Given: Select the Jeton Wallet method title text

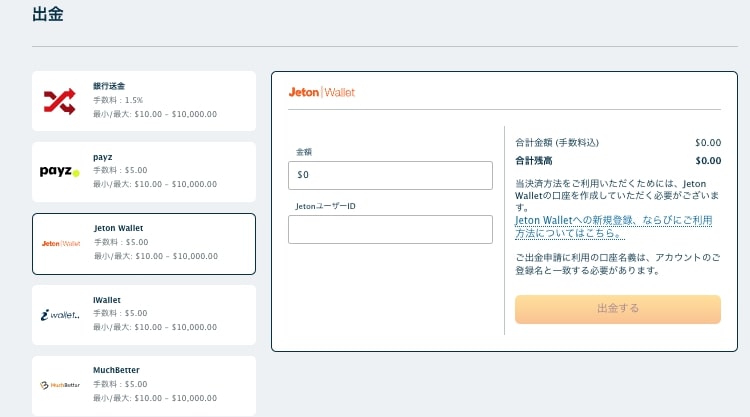Looking at the screenshot, I should tap(119, 228).
